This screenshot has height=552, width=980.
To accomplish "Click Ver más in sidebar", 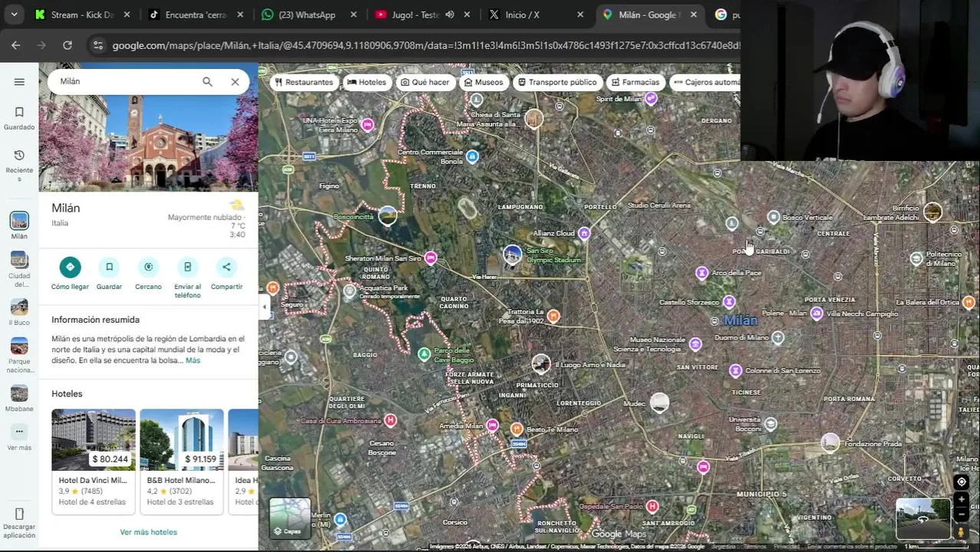I will (19, 438).
